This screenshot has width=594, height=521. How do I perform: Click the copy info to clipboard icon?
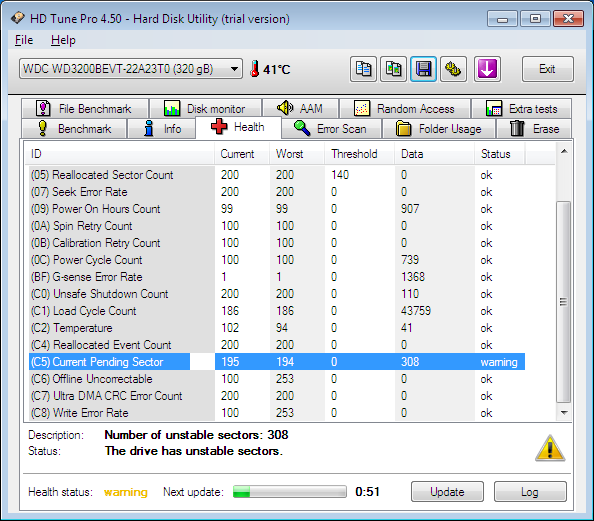pos(363,69)
